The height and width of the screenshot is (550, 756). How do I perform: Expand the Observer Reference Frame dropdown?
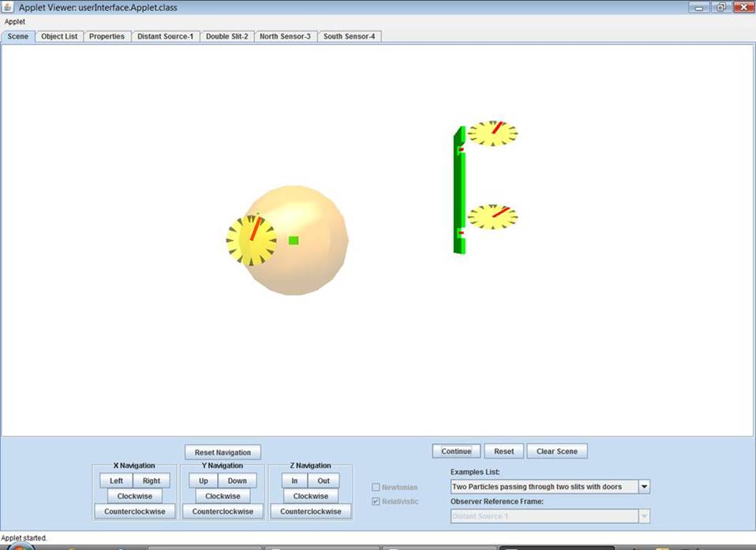[x=644, y=516]
